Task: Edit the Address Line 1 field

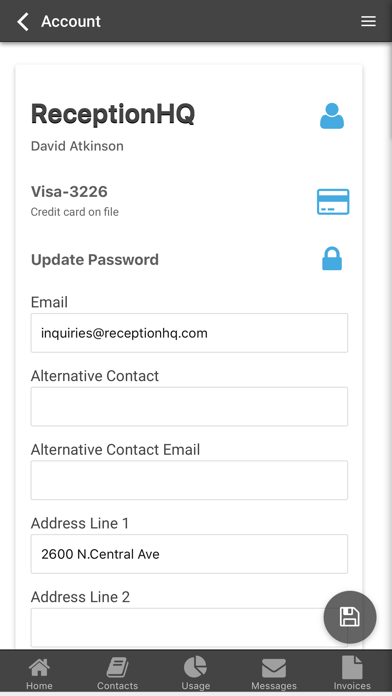Action: [189, 554]
